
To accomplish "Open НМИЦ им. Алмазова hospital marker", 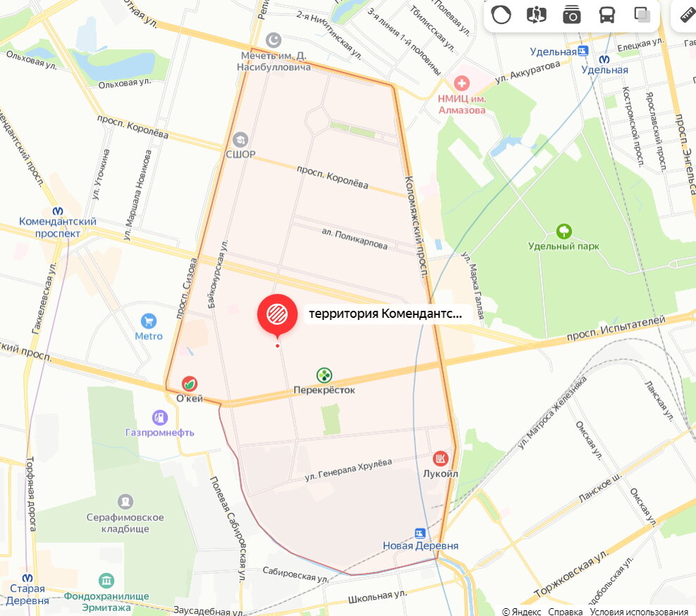I will point(461,83).
